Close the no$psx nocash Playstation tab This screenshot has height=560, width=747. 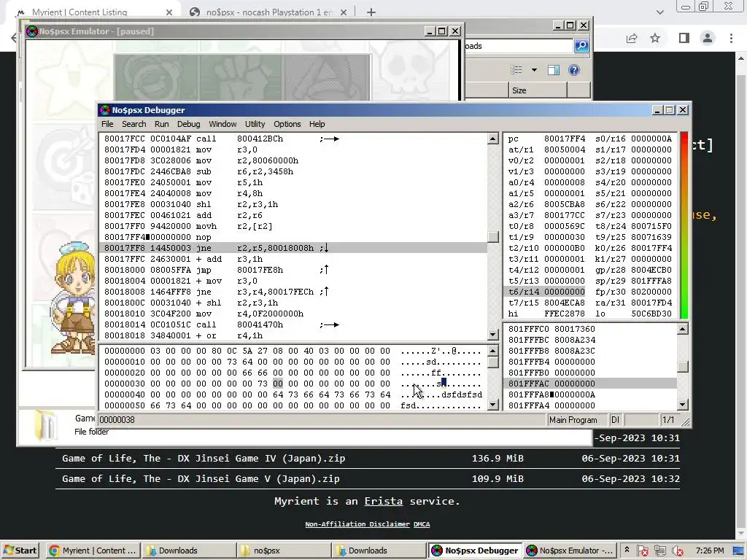344,12
